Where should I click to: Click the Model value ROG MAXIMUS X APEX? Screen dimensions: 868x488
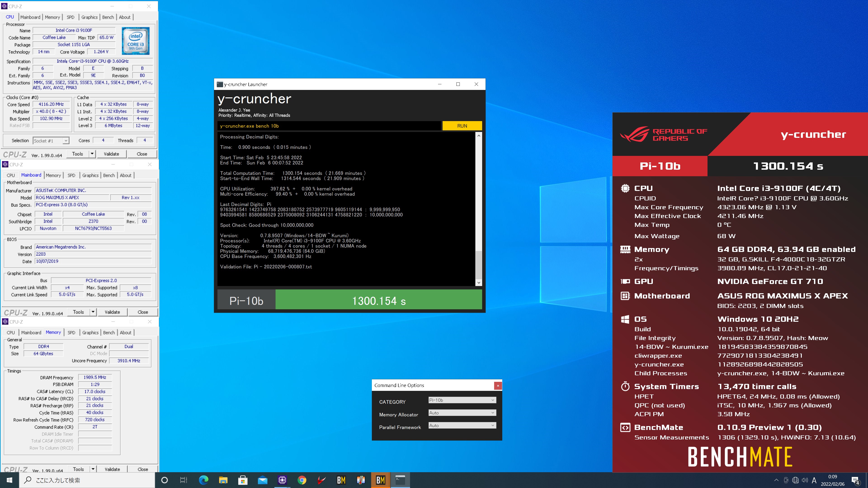[72, 197]
